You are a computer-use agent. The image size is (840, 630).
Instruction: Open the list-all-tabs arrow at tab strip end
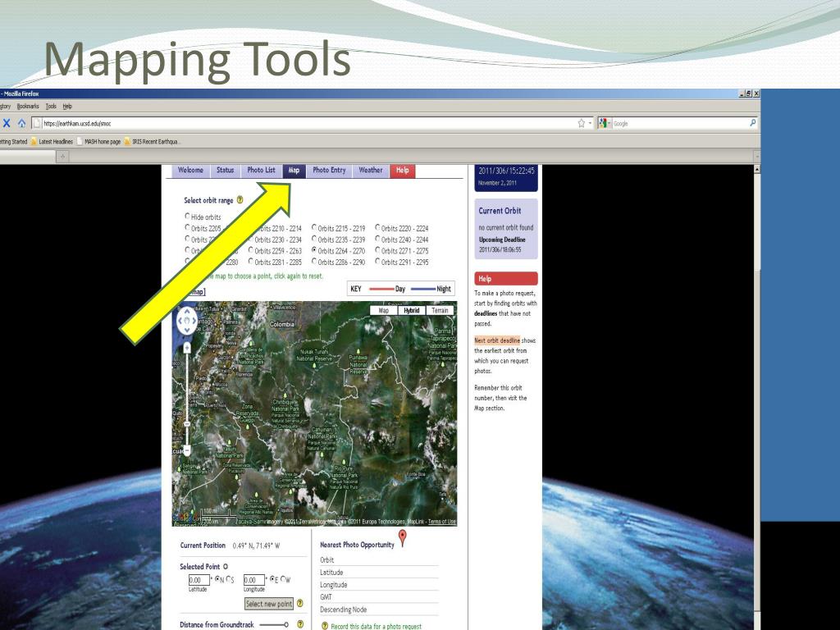[757, 157]
